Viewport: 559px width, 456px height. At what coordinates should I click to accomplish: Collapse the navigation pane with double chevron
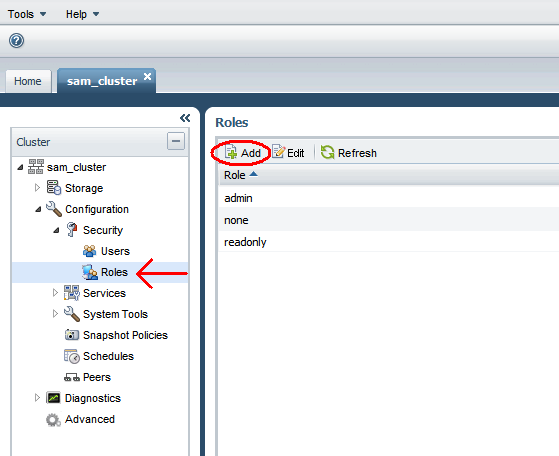tap(185, 118)
